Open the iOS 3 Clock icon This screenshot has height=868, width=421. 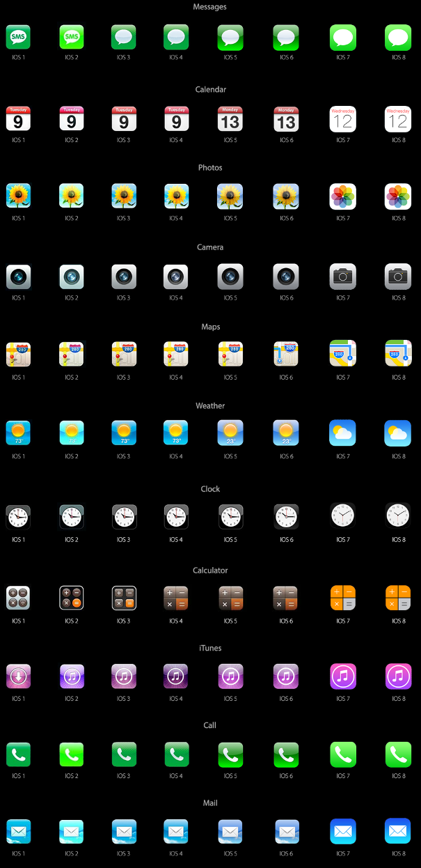click(x=124, y=516)
